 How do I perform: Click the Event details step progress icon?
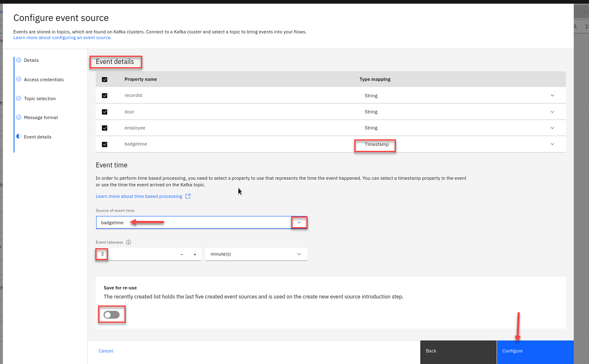[19, 136]
